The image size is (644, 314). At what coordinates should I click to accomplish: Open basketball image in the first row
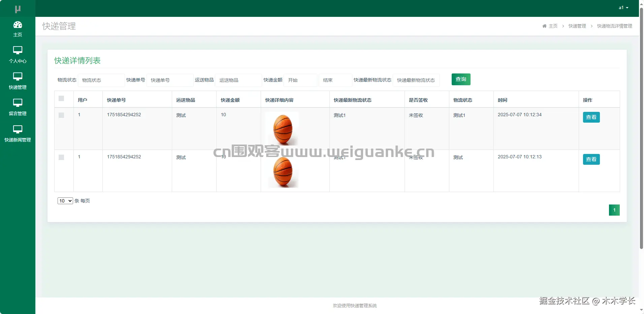pyautogui.click(x=282, y=129)
